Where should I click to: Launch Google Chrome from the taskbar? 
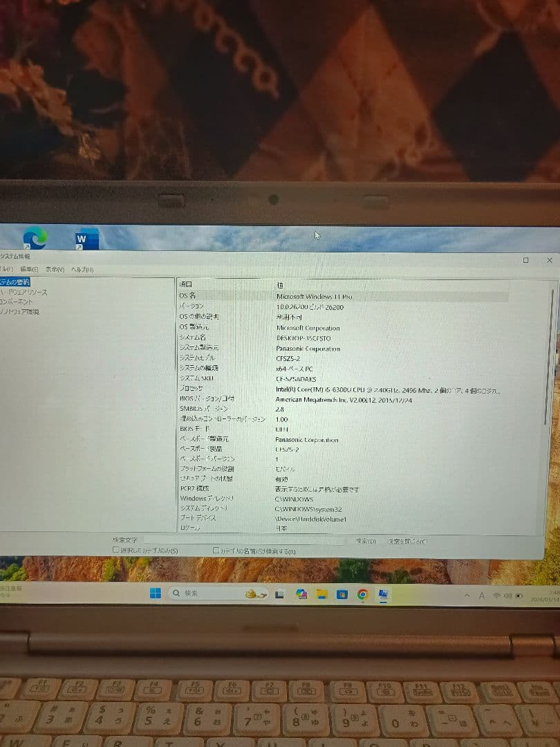pos(362,593)
